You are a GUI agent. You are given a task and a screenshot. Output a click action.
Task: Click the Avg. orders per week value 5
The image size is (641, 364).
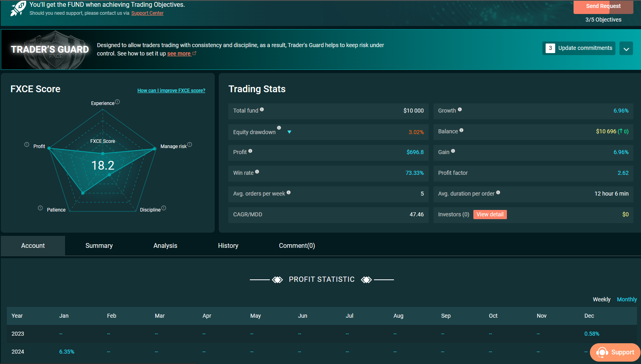point(422,194)
